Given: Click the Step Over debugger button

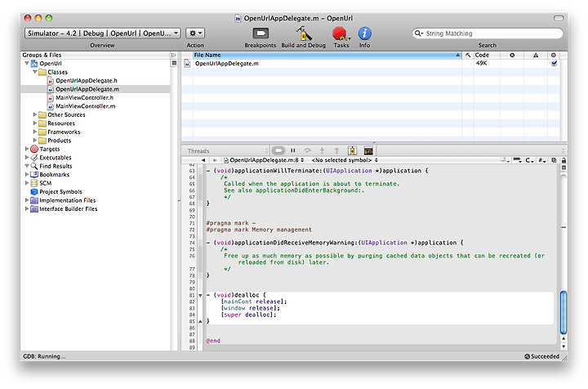Looking at the screenshot, I should click(x=308, y=150).
